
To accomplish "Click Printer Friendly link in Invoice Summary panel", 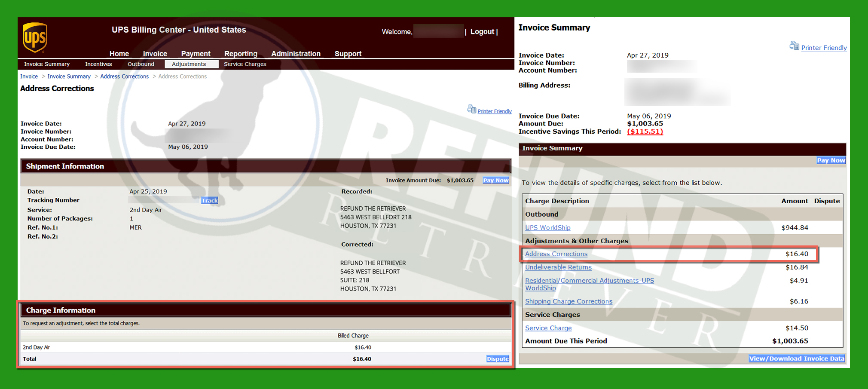I will (x=824, y=48).
